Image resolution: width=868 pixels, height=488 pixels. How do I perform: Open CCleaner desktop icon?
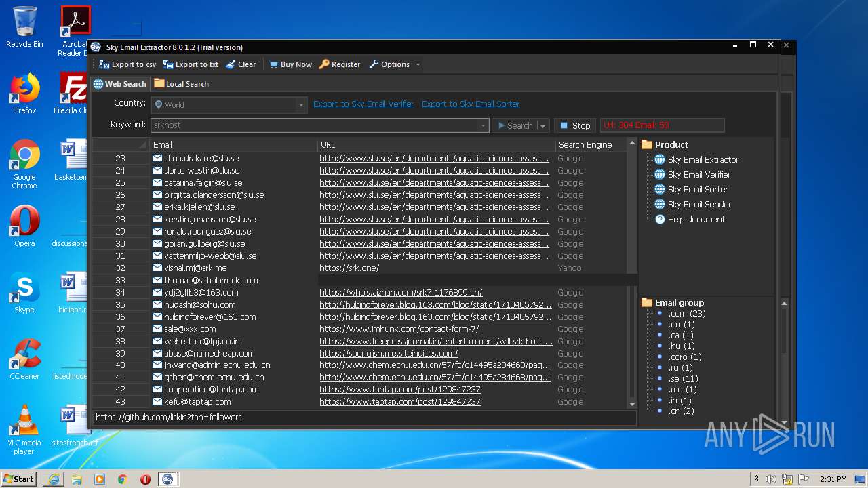pos(24,359)
